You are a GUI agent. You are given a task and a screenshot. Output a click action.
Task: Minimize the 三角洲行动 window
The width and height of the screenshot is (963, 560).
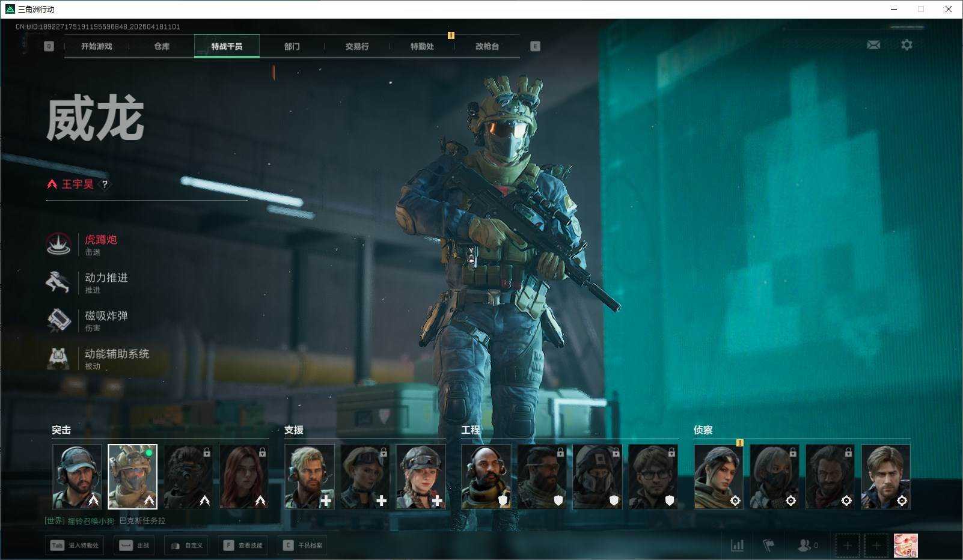893,9
